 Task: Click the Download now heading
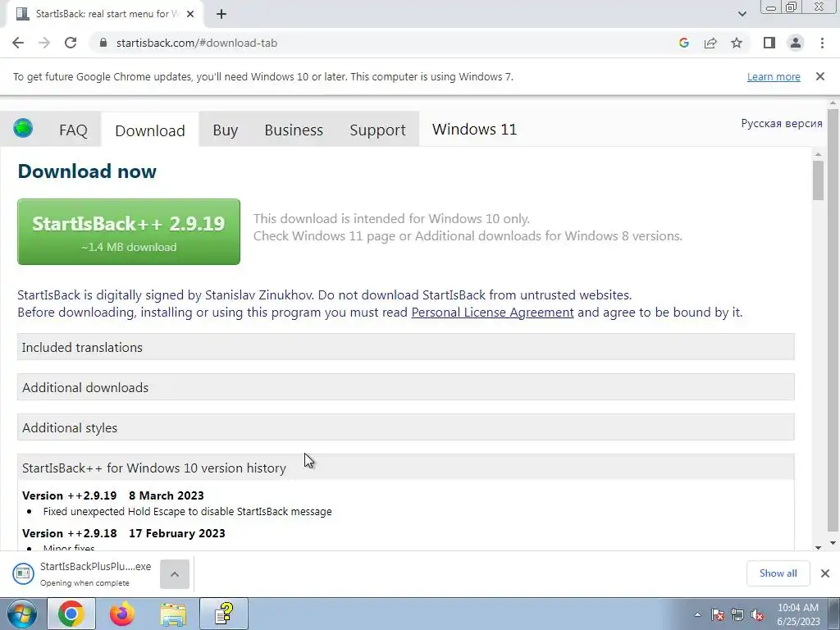click(x=87, y=171)
